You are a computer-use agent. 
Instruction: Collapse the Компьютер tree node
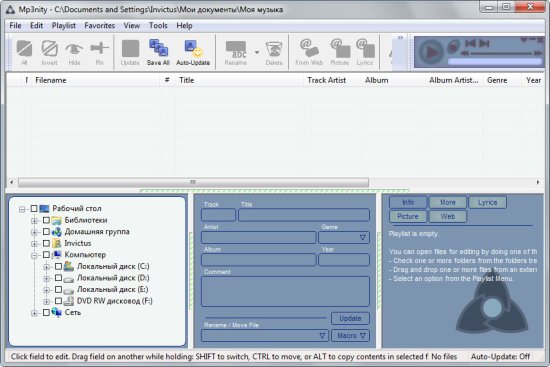tap(34, 255)
